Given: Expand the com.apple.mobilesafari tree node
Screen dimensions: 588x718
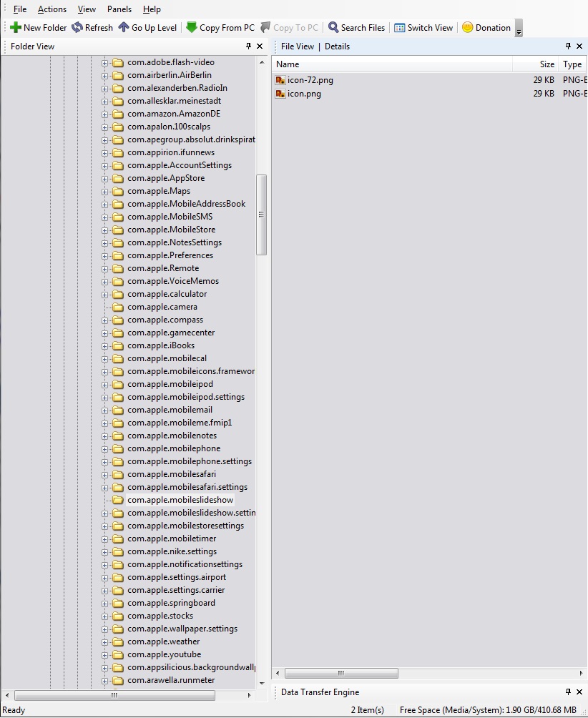Looking at the screenshot, I should (x=105, y=474).
